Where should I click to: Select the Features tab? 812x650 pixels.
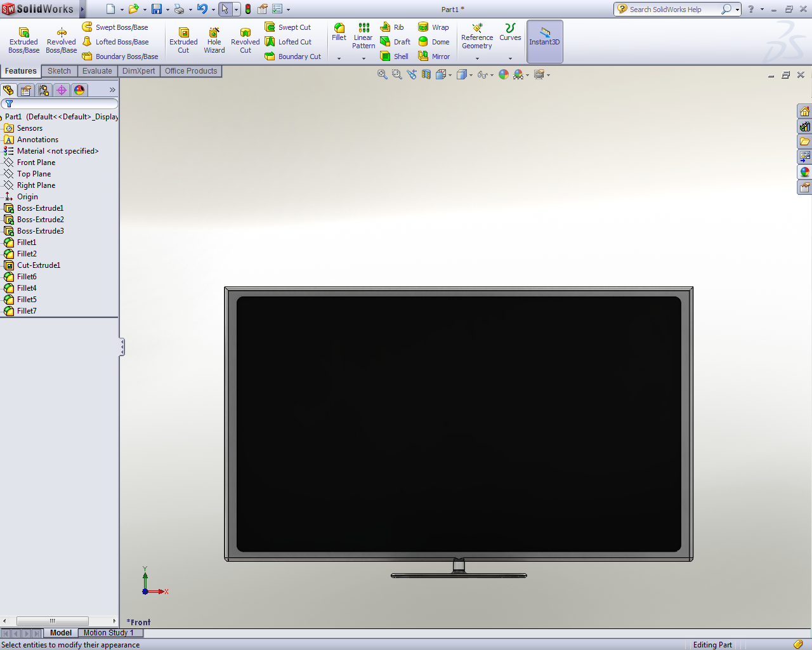coord(21,71)
